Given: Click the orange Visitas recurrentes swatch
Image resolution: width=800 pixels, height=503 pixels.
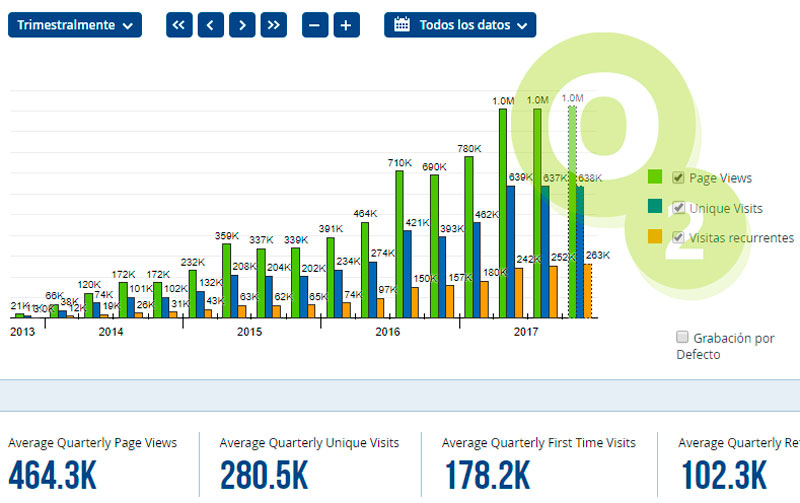Looking at the screenshot, I should [x=655, y=238].
